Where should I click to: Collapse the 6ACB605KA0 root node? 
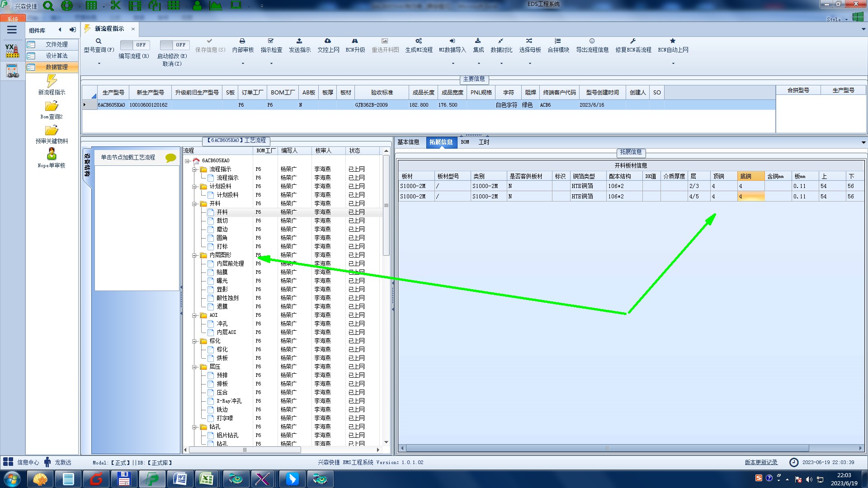click(187, 161)
